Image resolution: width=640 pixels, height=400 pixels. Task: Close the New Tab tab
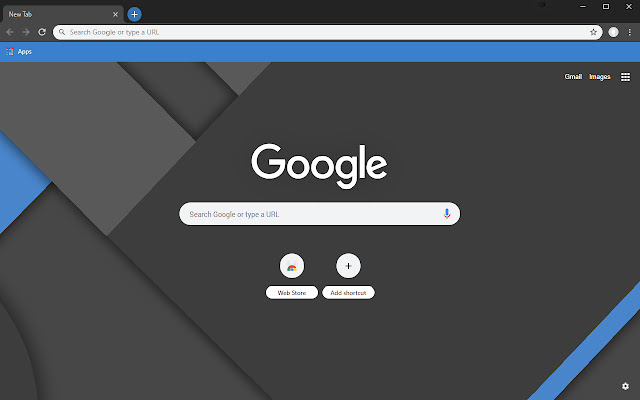tap(116, 14)
